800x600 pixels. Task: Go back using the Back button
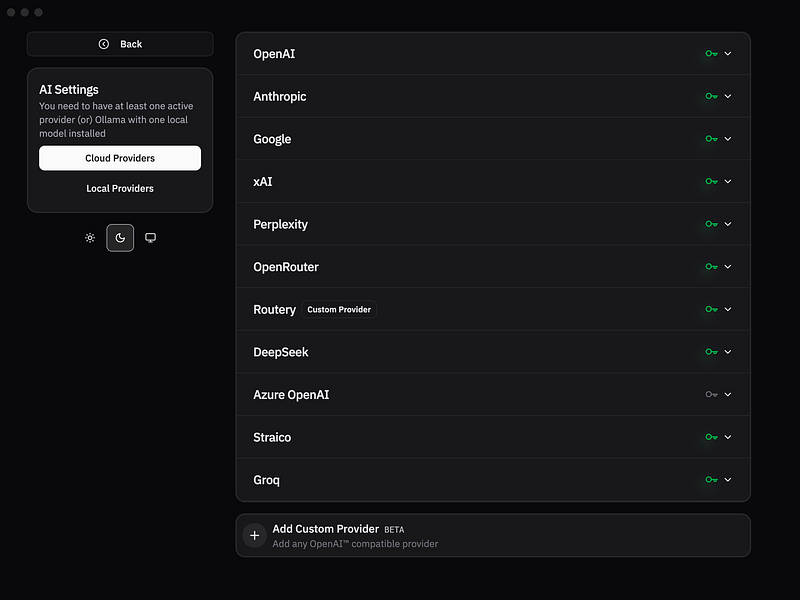(x=120, y=44)
